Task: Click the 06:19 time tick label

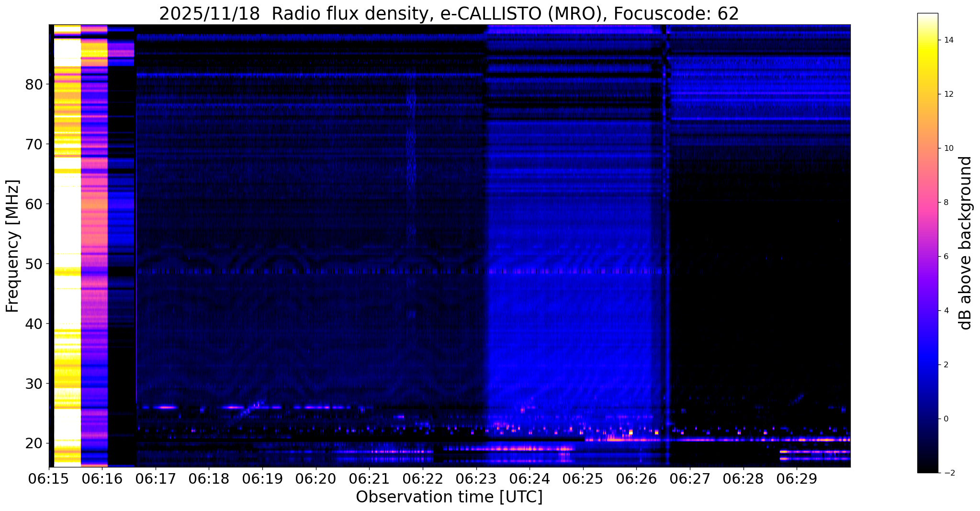Action: tap(262, 478)
